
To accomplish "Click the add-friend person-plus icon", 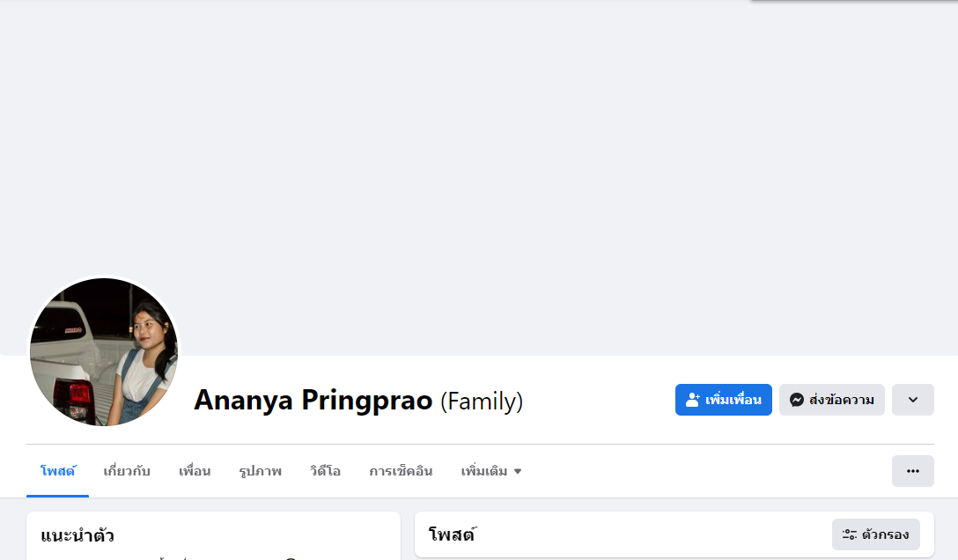I will [x=693, y=400].
